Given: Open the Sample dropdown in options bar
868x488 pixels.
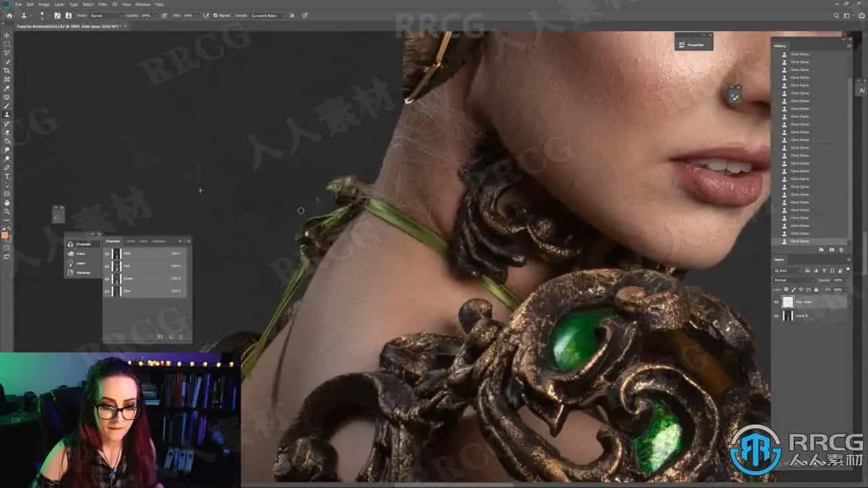Looking at the screenshot, I should coord(267,15).
